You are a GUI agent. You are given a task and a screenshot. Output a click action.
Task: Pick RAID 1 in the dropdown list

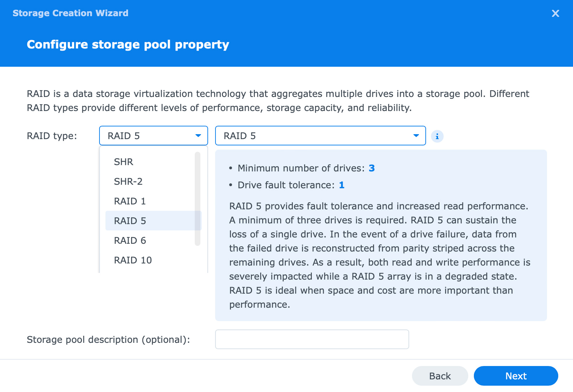pos(129,201)
